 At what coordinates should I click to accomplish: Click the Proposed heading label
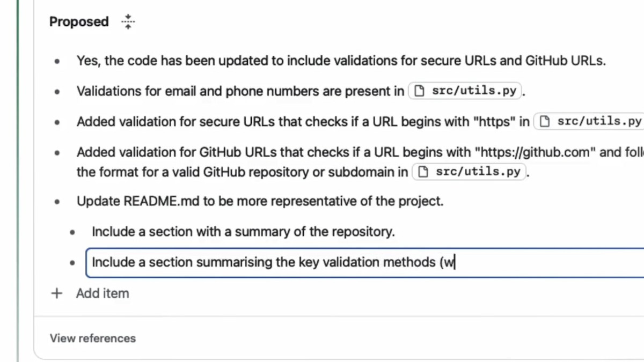[x=79, y=22]
